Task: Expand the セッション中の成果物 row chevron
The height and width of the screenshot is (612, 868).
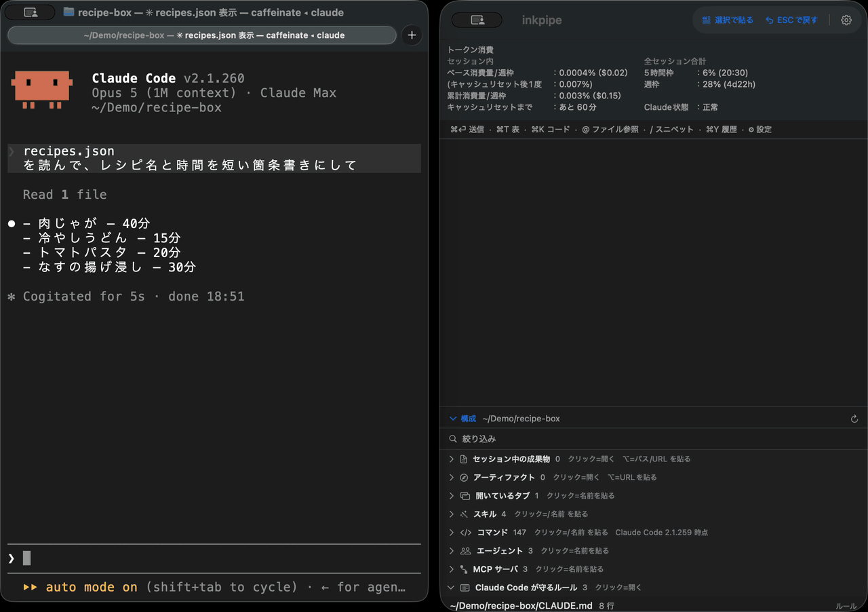Action: tap(452, 459)
